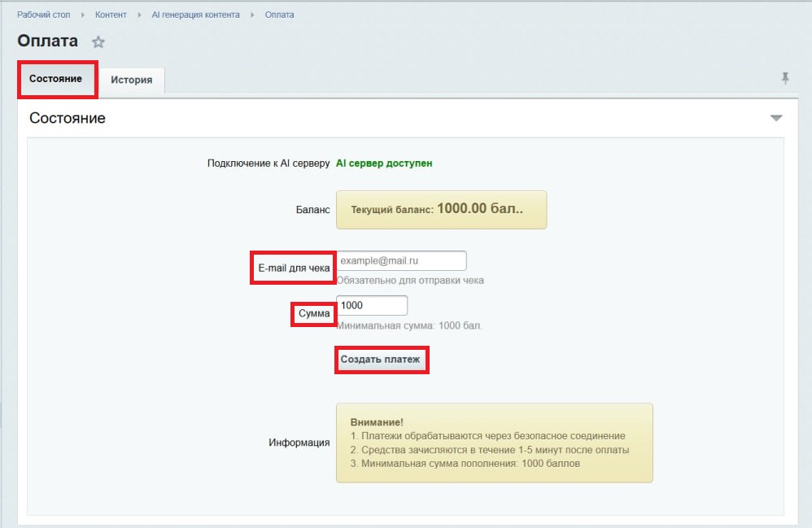Screen dimensions: 812x528
Task: Switch to the История tab
Action: coord(132,80)
